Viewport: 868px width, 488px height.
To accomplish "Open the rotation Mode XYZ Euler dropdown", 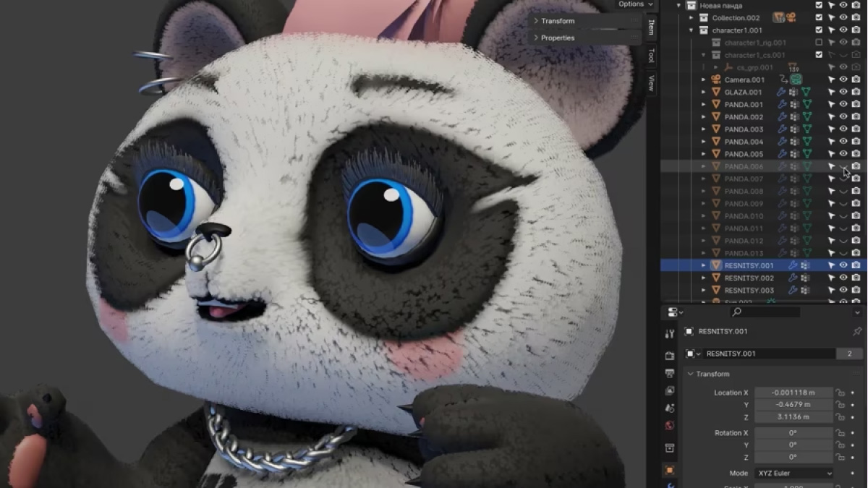I will coord(793,474).
